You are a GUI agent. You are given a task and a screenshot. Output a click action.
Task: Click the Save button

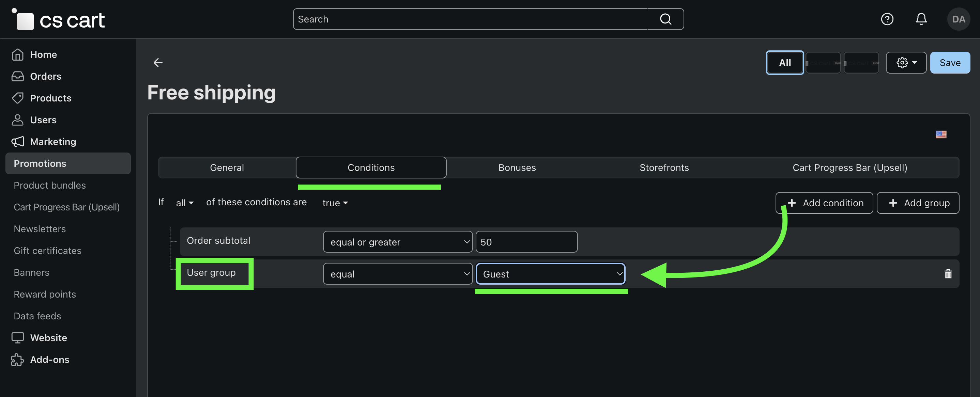click(x=950, y=63)
